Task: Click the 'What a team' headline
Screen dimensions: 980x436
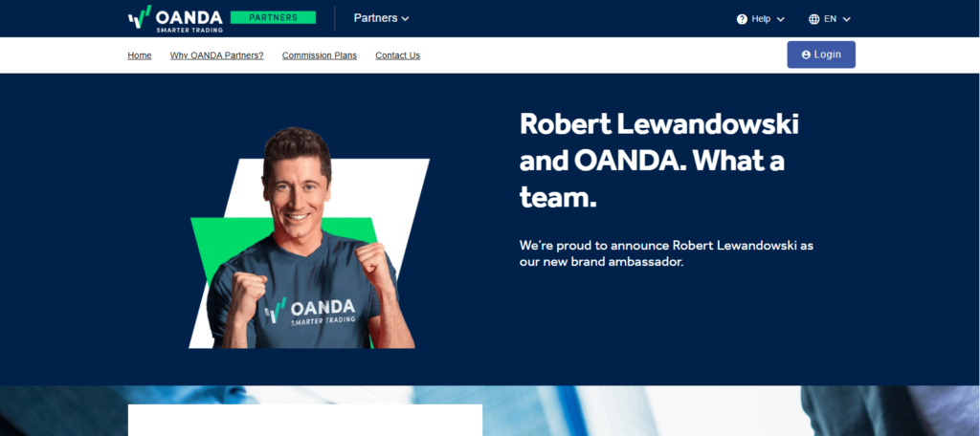Action: (x=659, y=162)
